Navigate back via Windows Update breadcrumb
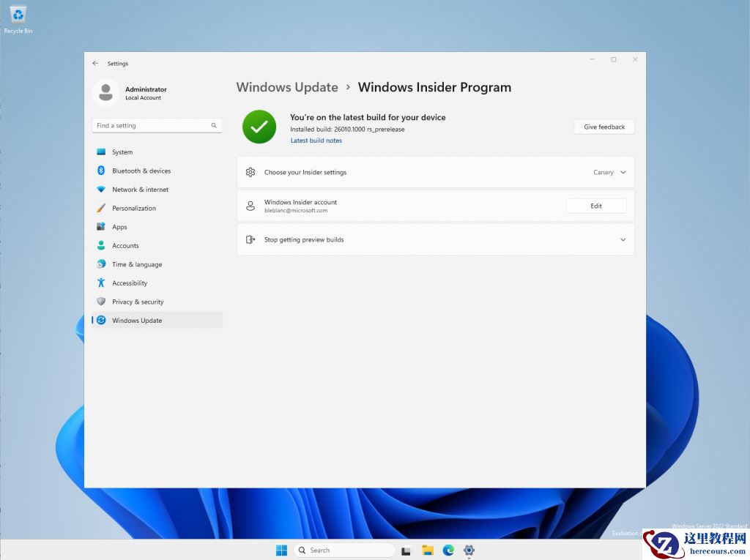 pos(287,87)
